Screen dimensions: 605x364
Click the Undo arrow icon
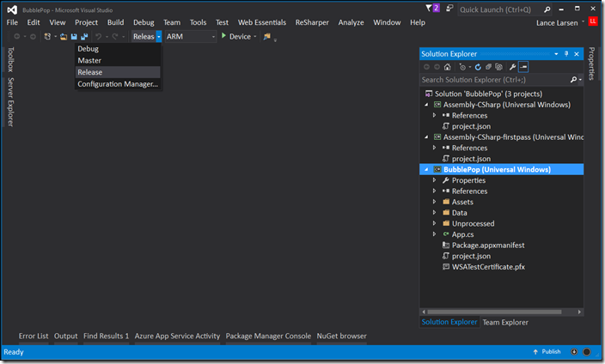[99, 37]
